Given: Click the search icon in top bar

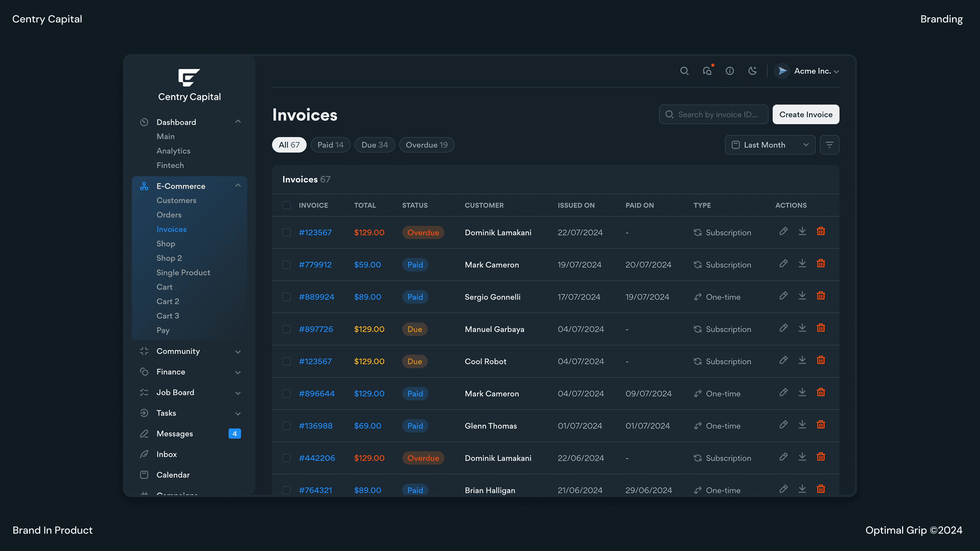Looking at the screenshot, I should [684, 71].
